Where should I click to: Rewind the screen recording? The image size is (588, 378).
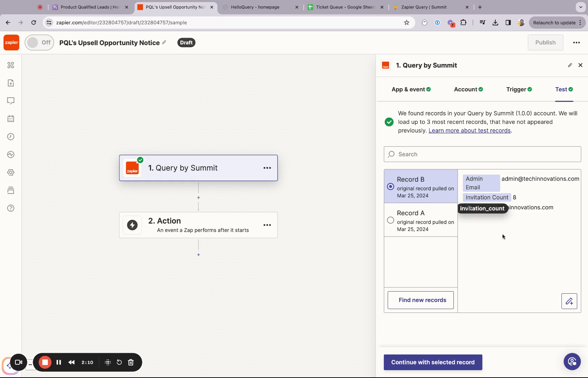coord(71,362)
